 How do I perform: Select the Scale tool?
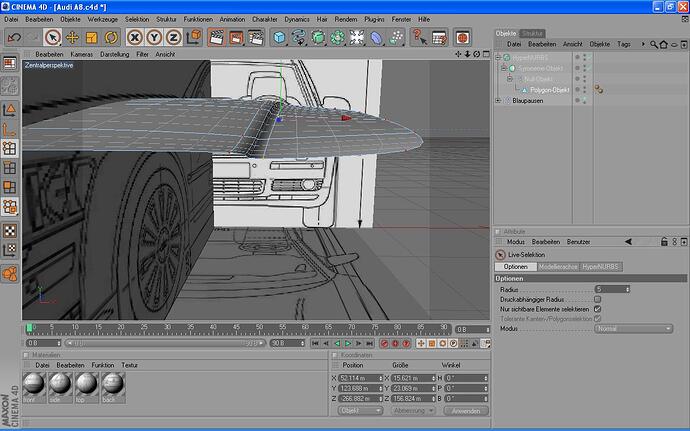tap(92, 38)
